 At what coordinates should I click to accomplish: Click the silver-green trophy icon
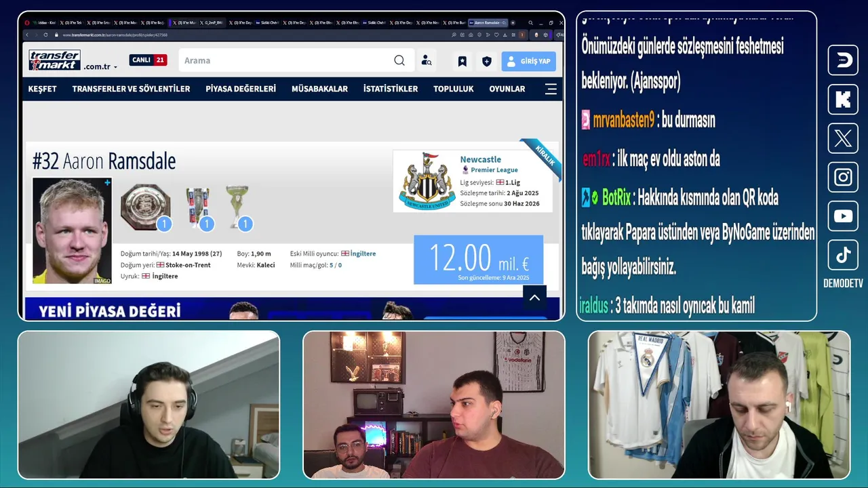coord(238,207)
